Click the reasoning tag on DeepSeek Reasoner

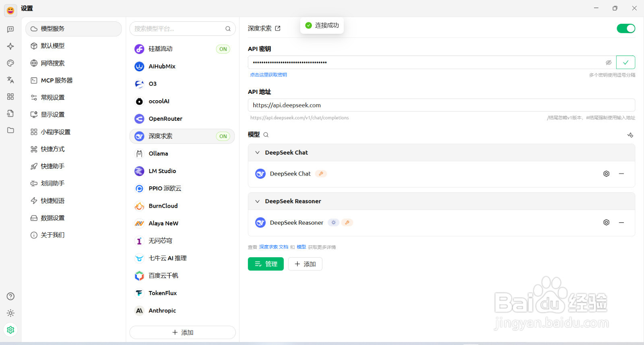click(x=333, y=222)
